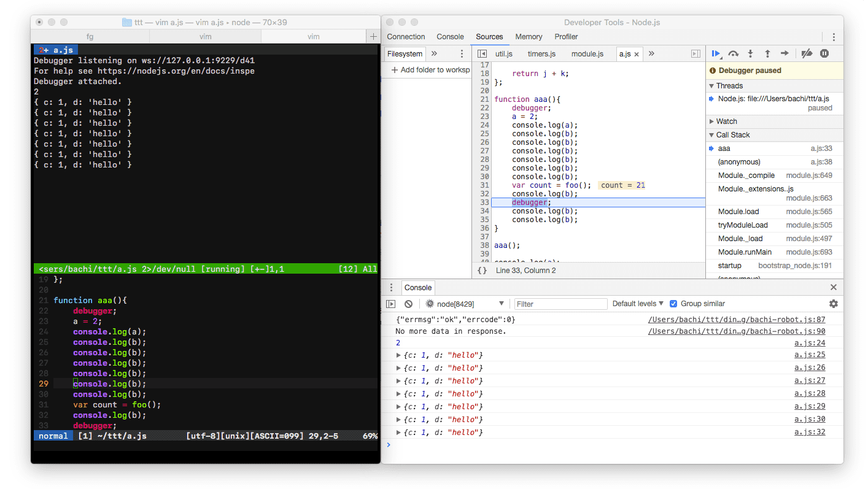
Task: Step into the next function call
Action: 750,54
